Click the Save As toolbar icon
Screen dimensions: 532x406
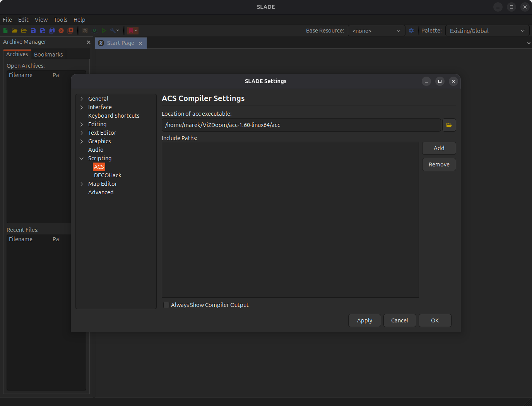point(43,31)
